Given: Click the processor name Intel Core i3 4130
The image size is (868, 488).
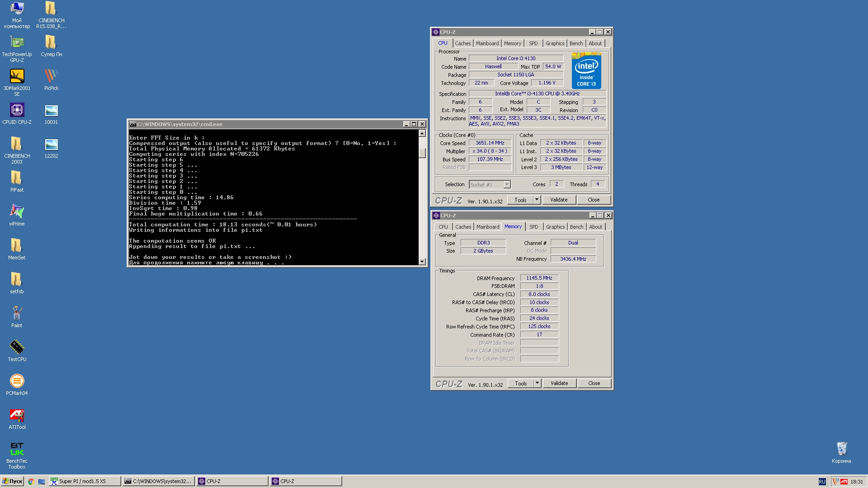Looking at the screenshot, I should click(x=516, y=58).
